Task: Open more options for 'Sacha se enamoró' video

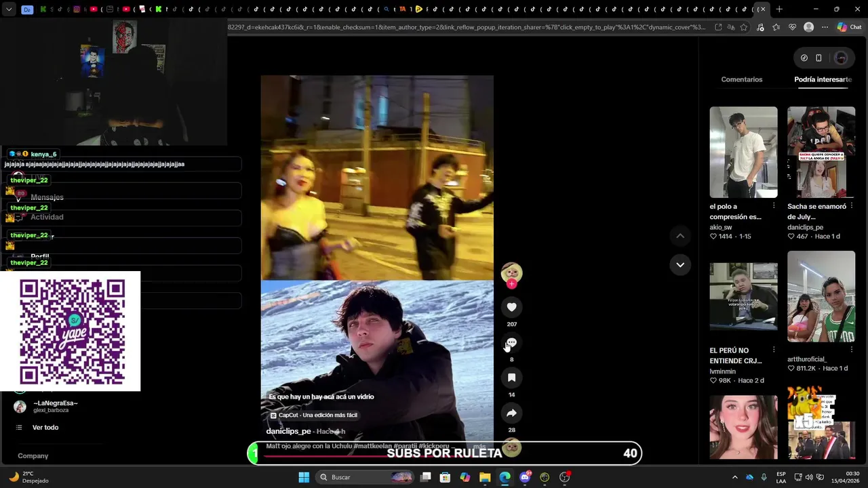Action: point(852,205)
